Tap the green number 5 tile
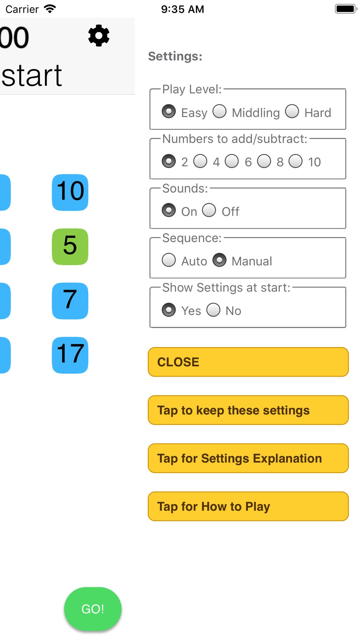 [70, 247]
